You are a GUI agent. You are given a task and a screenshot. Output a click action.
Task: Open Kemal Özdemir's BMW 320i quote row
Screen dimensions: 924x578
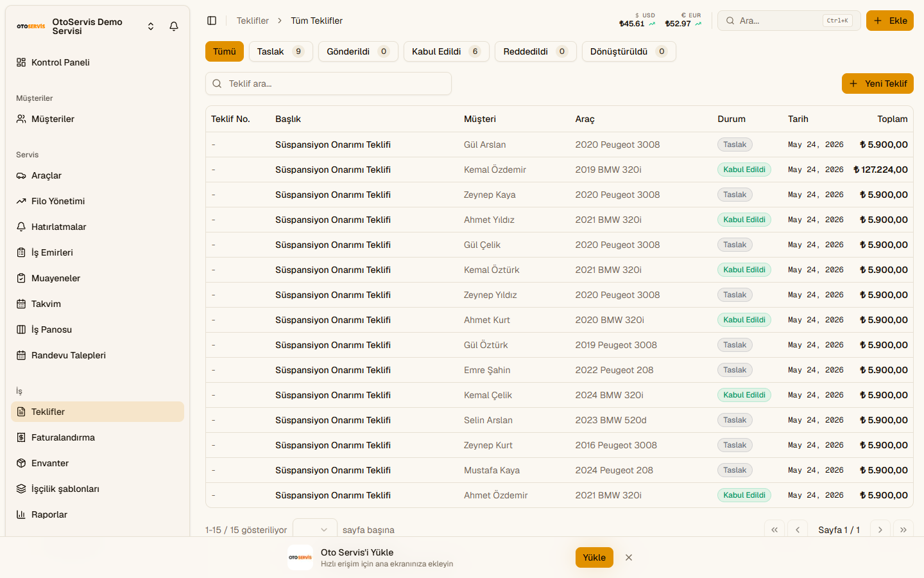point(560,170)
